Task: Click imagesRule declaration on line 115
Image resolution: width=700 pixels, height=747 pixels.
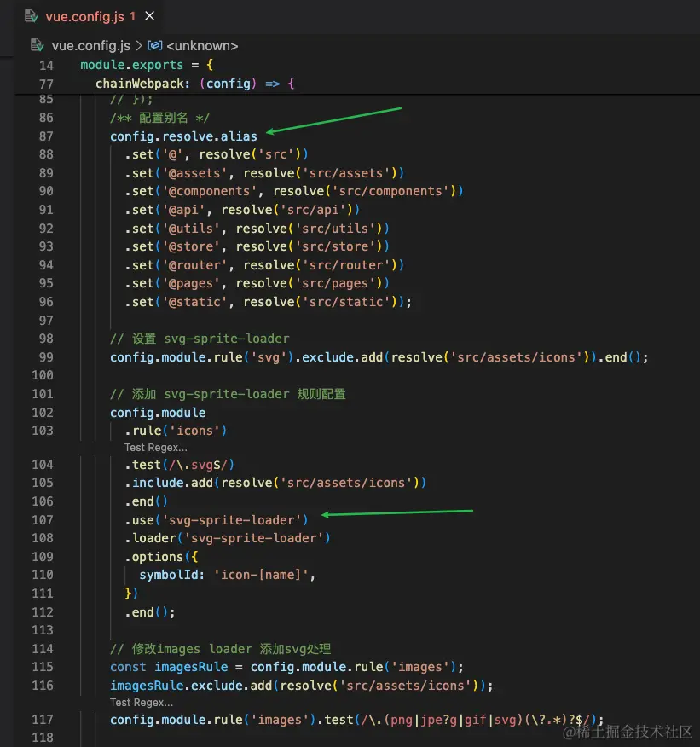Action: click(191, 667)
